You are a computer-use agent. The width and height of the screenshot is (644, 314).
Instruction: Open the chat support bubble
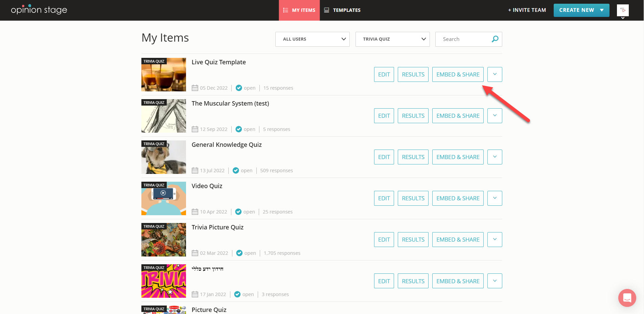[627, 298]
